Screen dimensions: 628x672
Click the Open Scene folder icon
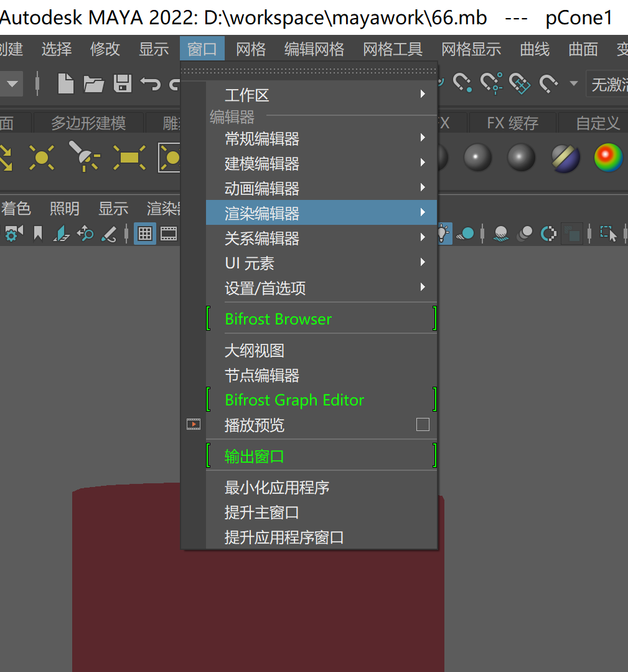[x=94, y=84]
